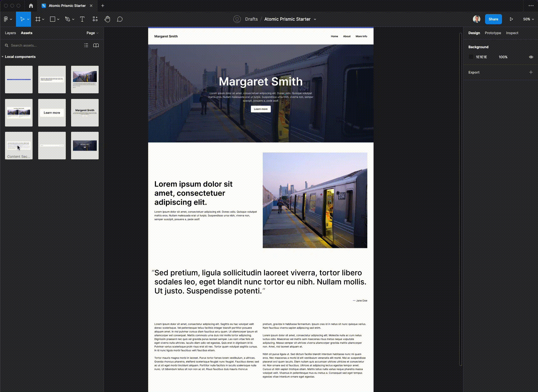Switch to the Layers tab
The width and height of the screenshot is (538, 392).
(x=10, y=33)
